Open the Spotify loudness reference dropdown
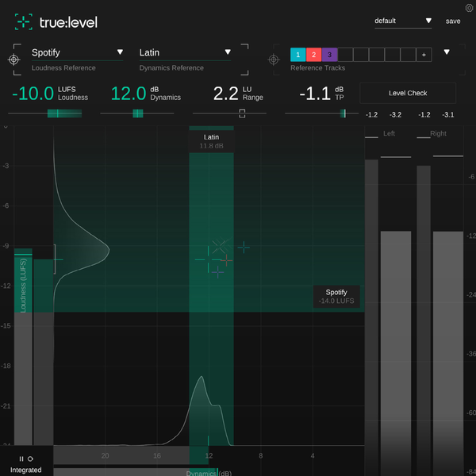This screenshot has height=476, width=476. tap(120, 52)
